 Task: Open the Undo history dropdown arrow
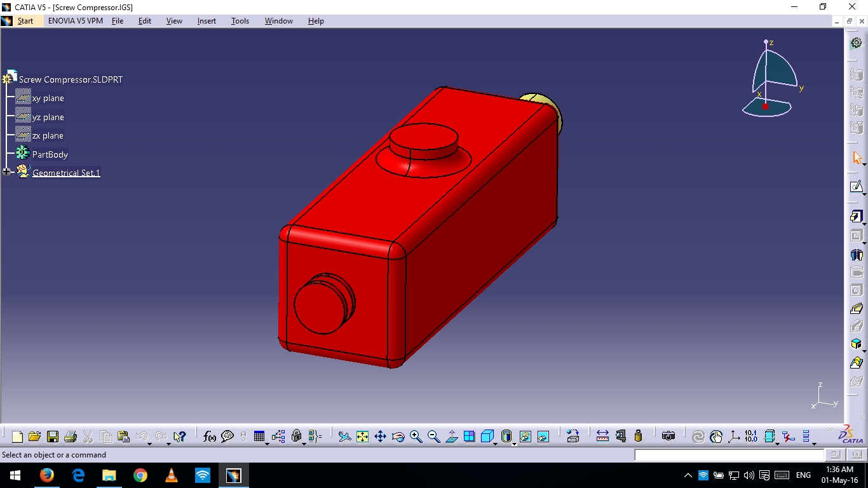[x=149, y=443]
